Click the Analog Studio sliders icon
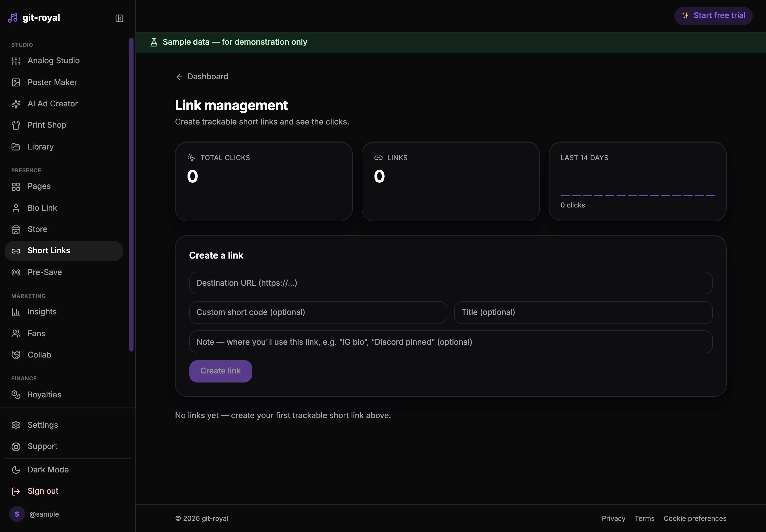The height and width of the screenshot is (532, 766). point(16,61)
